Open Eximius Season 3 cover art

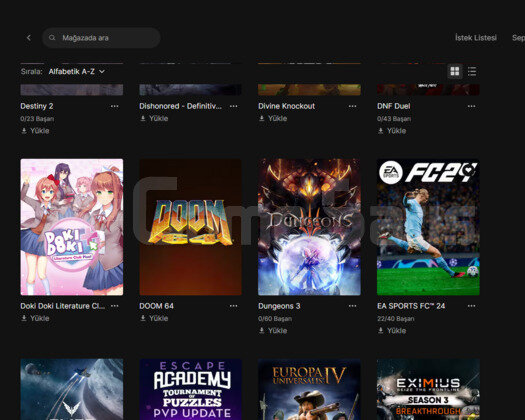click(x=428, y=389)
